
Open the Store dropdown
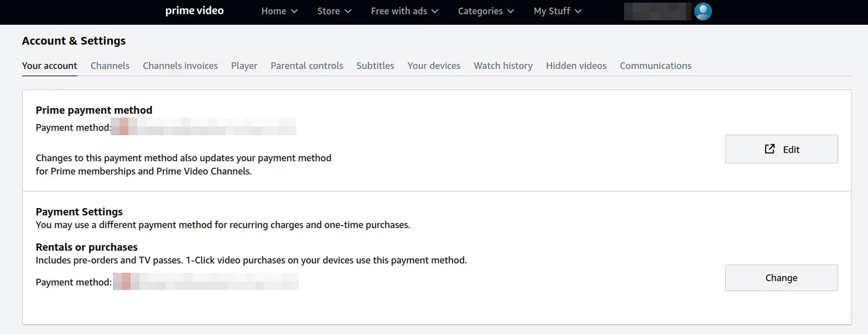334,11
